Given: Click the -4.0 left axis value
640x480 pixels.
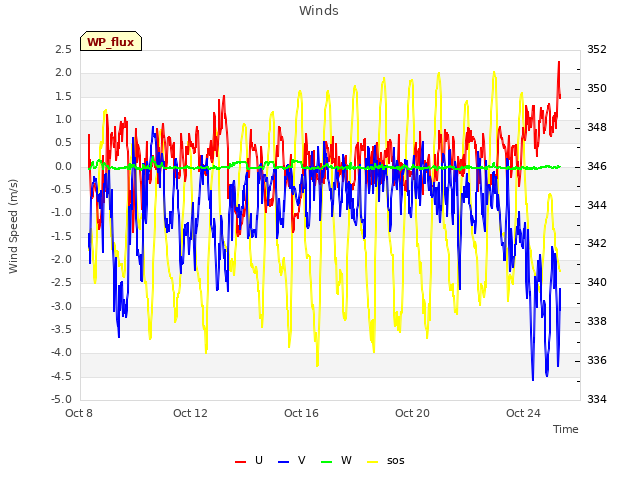Looking at the screenshot, I should pyautogui.click(x=61, y=353).
